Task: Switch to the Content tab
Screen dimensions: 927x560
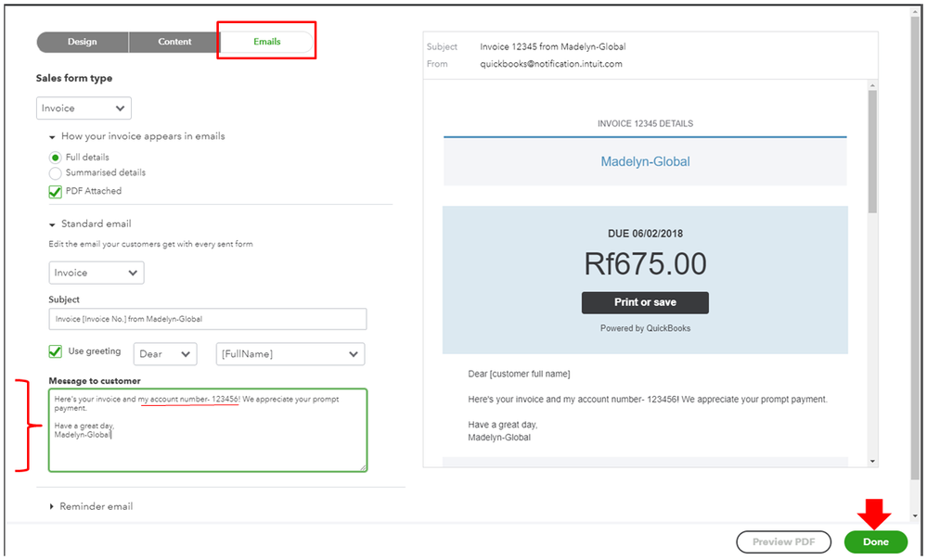Action: click(x=174, y=42)
